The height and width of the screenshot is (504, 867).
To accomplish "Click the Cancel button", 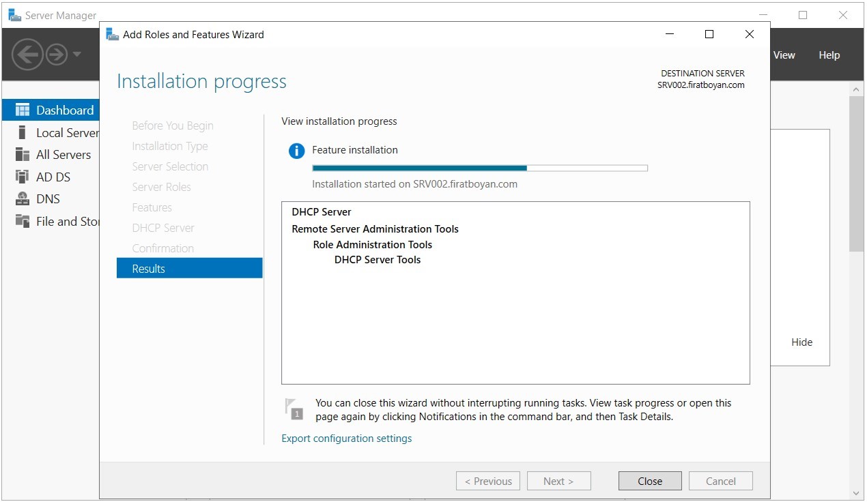I will [721, 481].
